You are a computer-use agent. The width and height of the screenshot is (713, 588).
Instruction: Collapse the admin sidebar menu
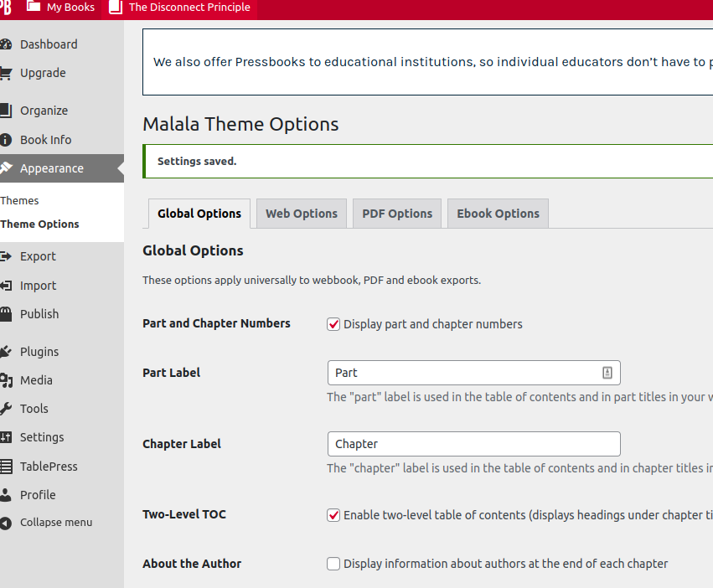(55, 523)
